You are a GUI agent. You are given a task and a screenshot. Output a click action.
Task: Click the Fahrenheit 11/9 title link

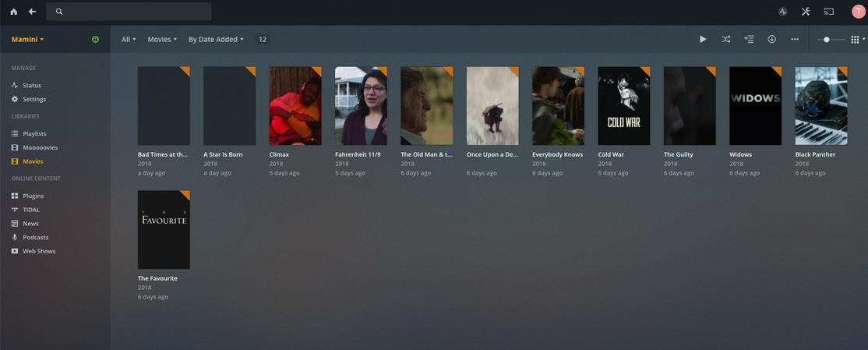coord(358,154)
